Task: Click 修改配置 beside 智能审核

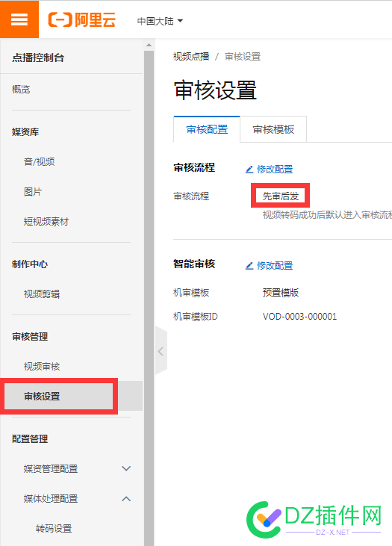Action: (x=275, y=266)
